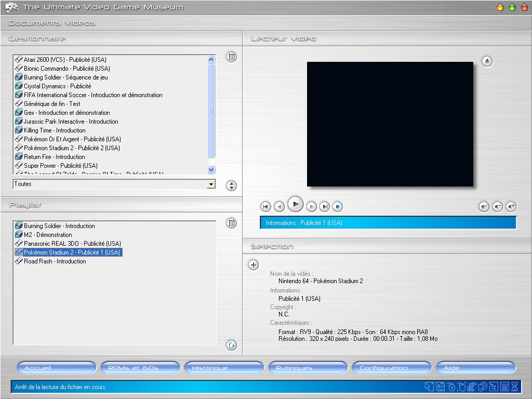This screenshot has height=399, width=532.
Task: Open the Configuration section
Action: point(392,367)
